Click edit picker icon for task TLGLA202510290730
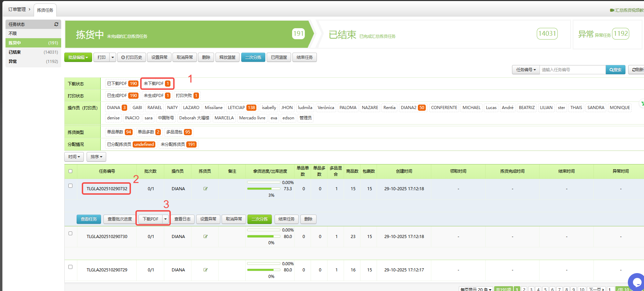 point(206,237)
